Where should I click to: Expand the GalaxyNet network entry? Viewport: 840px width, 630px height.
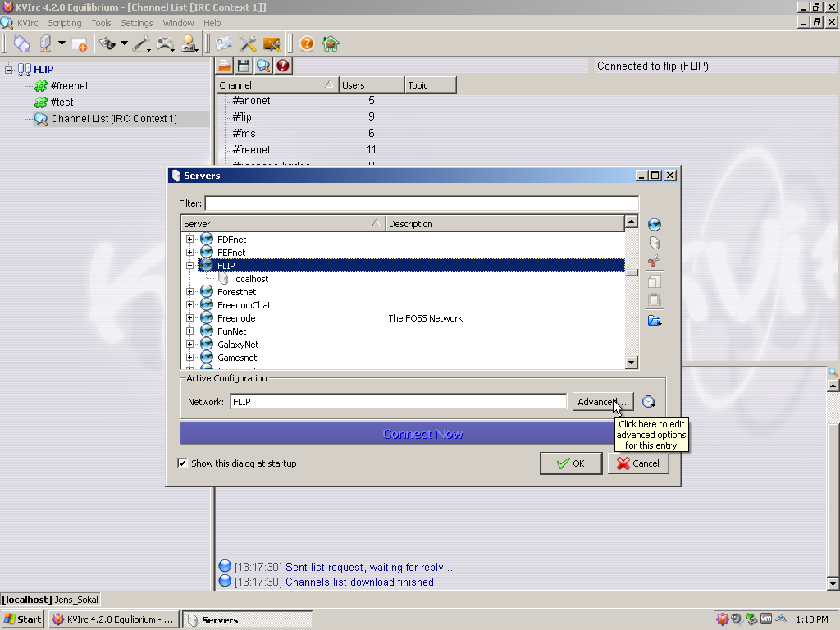tap(189, 344)
